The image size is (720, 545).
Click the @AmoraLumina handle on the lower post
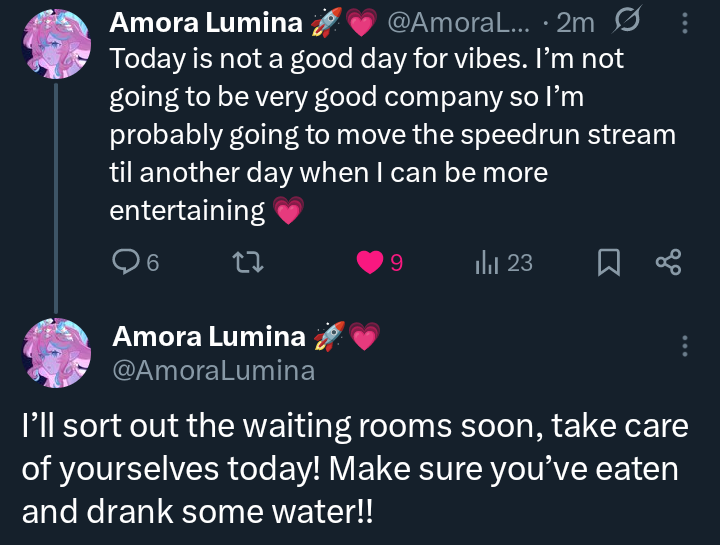tap(213, 371)
